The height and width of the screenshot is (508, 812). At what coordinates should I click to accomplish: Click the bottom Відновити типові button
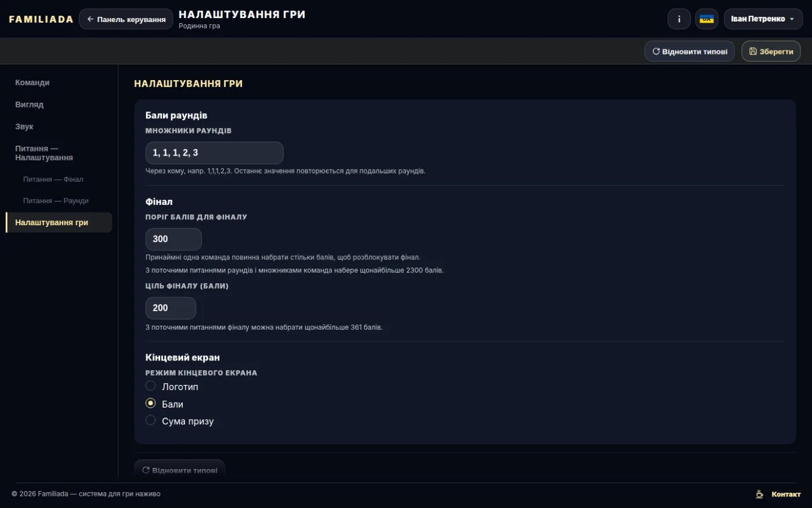(179, 470)
